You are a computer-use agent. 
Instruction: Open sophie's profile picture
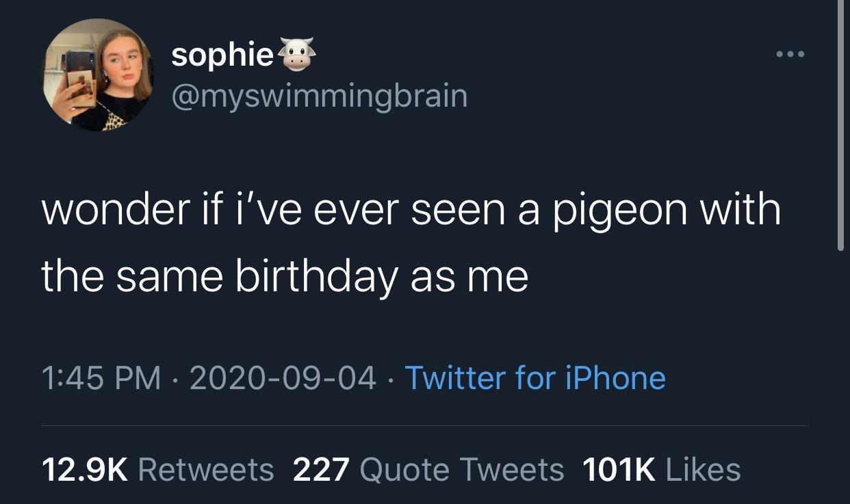point(99,75)
